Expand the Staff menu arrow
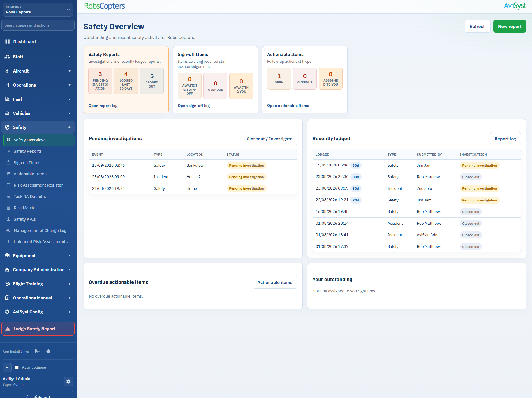This screenshot has width=532, height=398. (x=70, y=57)
